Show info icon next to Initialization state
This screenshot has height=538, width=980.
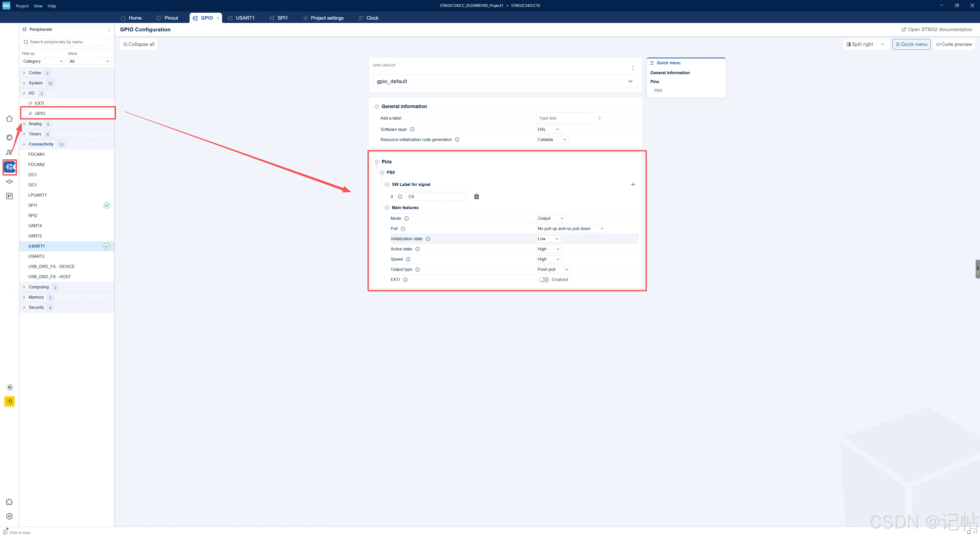click(x=428, y=239)
